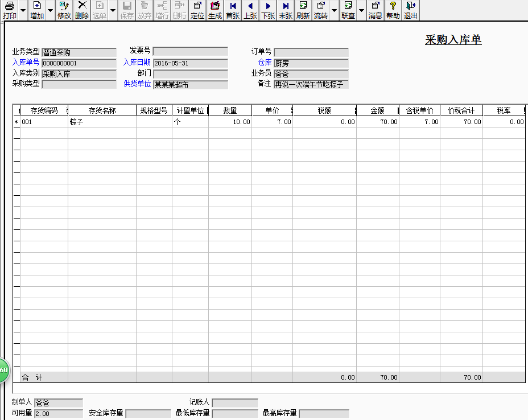Click the 定位 locate icon
The image size is (528, 420).
pyautogui.click(x=197, y=10)
